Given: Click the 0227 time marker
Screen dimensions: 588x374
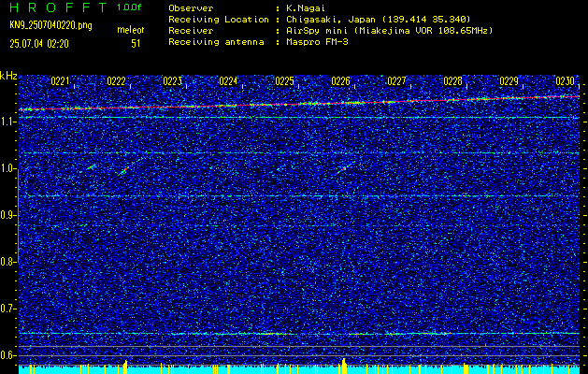Looking at the screenshot, I should pyautogui.click(x=396, y=81).
